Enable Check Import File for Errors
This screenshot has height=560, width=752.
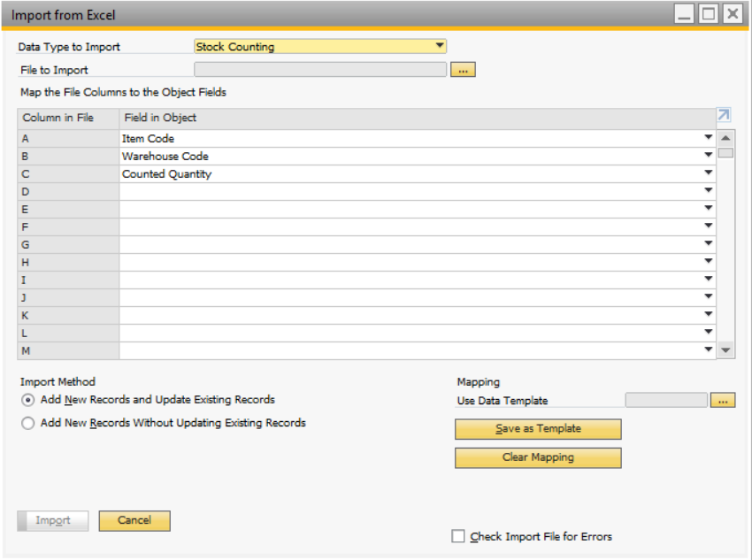tap(458, 536)
